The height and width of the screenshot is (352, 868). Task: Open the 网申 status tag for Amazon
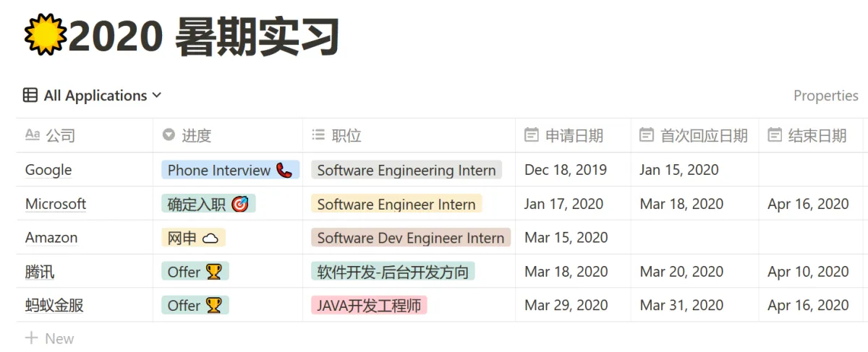(x=193, y=238)
